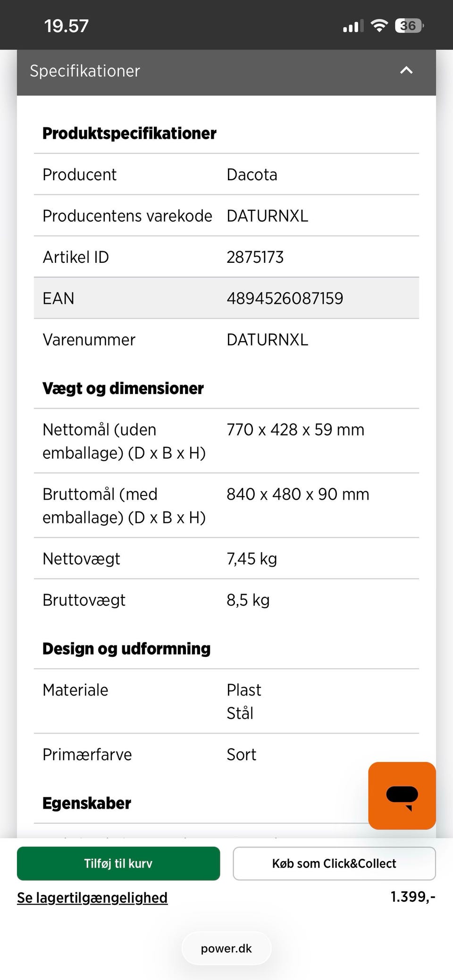The height and width of the screenshot is (980, 453).
Task: Add product with Tilføj til kurv
Action: (x=118, y=863)
